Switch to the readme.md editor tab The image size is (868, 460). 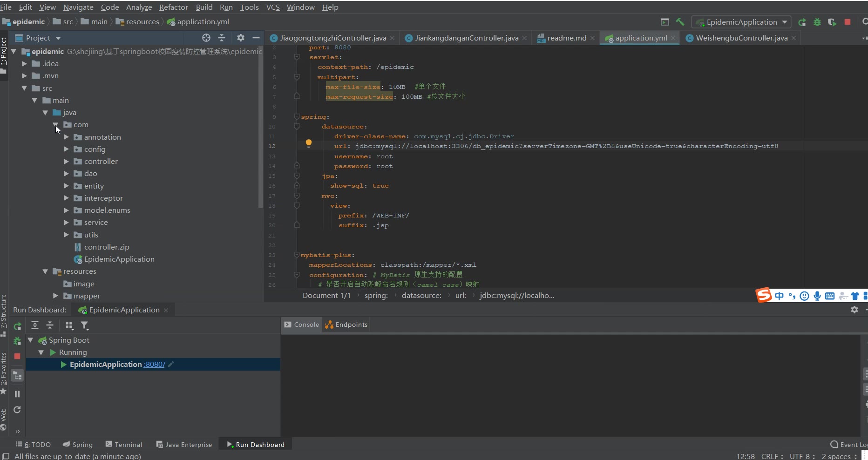tap(566, 38)
